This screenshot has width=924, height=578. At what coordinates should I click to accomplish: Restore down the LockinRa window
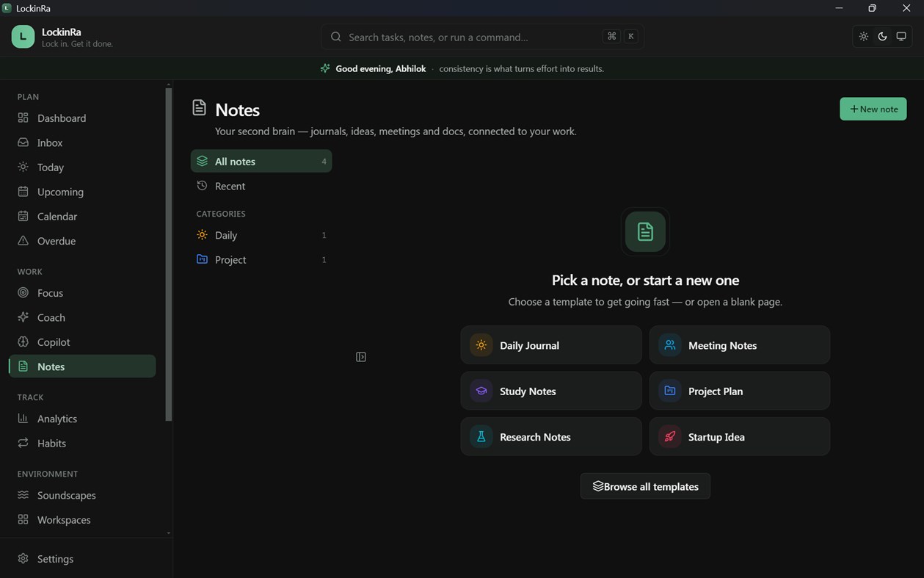[x=872, y=8]
